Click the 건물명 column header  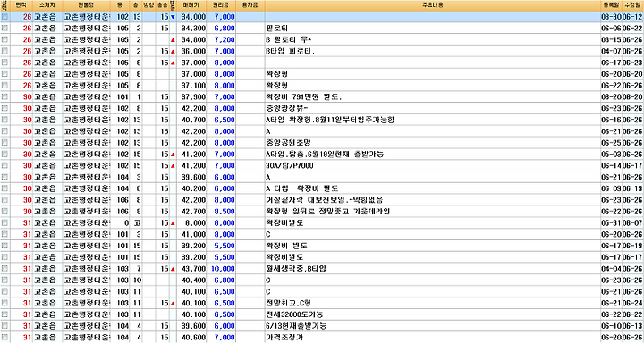[87, 5]
